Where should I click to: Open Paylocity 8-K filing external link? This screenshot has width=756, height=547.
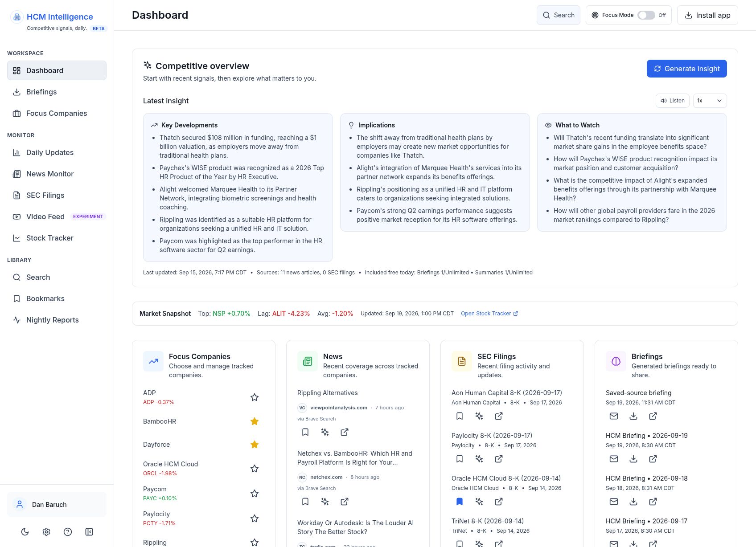click(499, 459)
